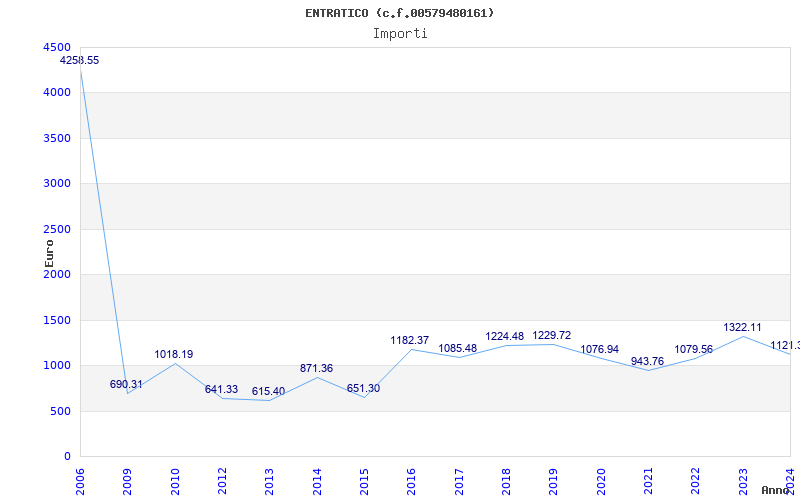This screenshot has height=500, width=800.
Task: Click the y-axis value 0
Action: point(67,457)
